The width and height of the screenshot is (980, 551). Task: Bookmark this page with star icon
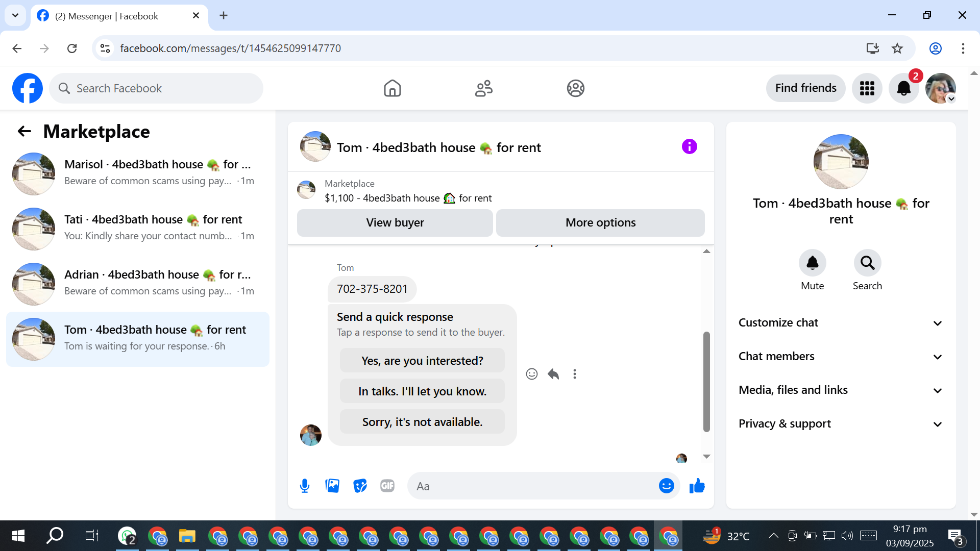[x=897, y=48]
